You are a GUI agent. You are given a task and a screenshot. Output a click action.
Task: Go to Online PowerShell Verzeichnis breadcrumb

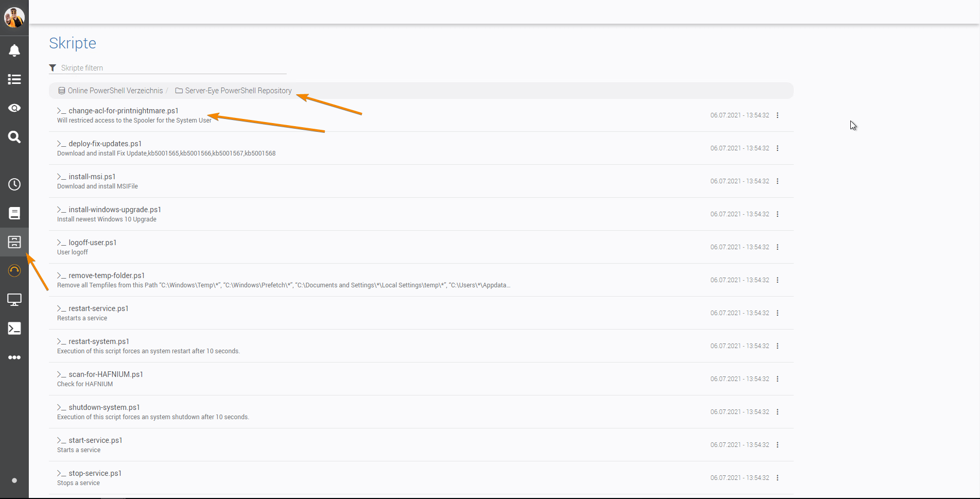[115, 91]
